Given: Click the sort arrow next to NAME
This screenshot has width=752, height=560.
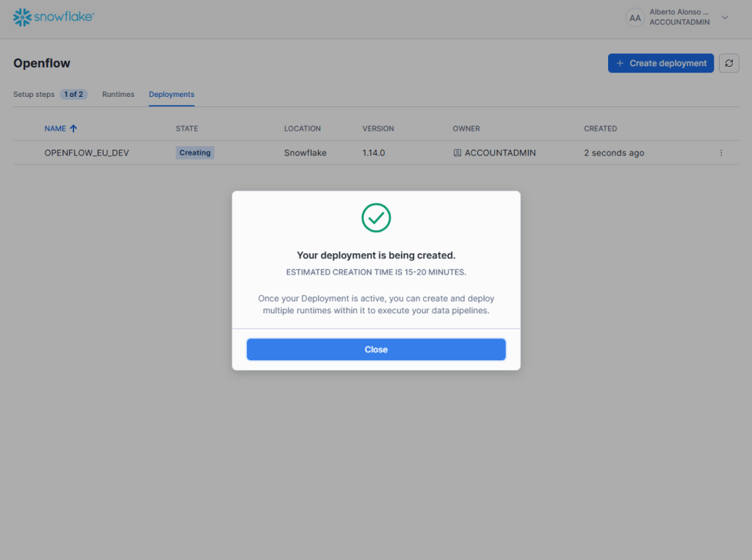Looking at the screenshot, I should click(73, 128).
